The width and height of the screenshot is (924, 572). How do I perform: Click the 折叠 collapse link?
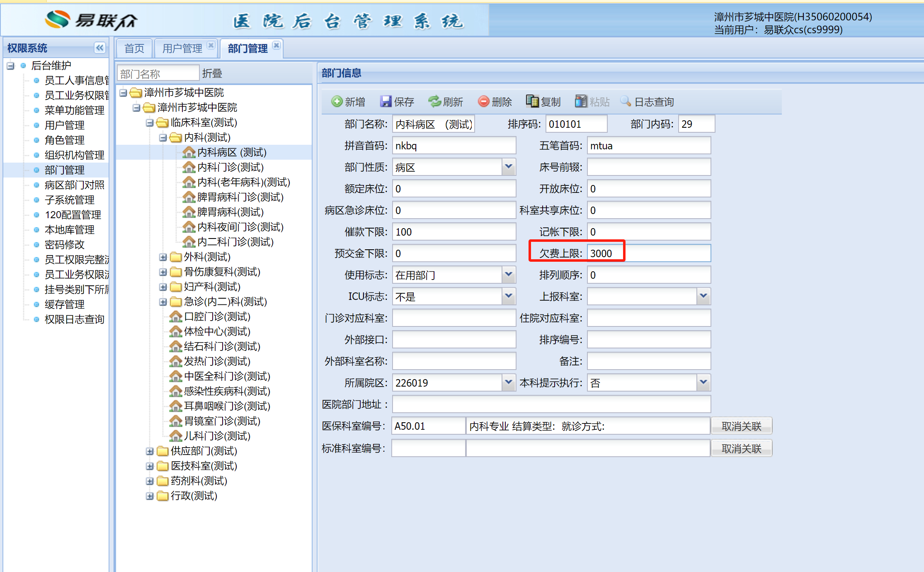point(212,74)
